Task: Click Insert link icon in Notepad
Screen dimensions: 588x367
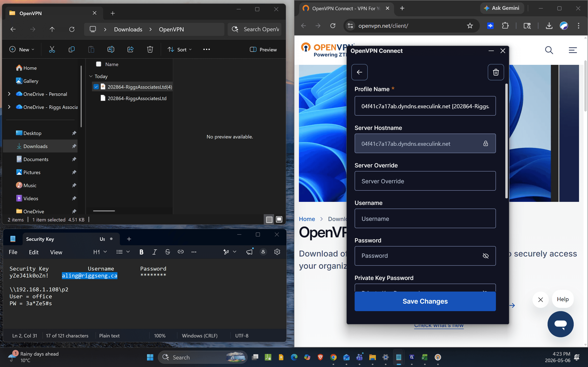Action: (180, 252)
